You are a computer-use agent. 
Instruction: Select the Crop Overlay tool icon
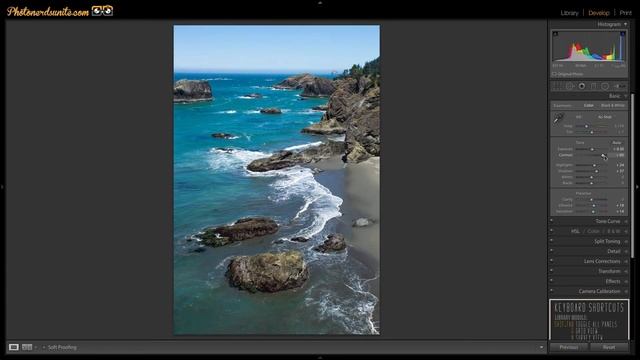pyautogui.click(x=557, y=86)
